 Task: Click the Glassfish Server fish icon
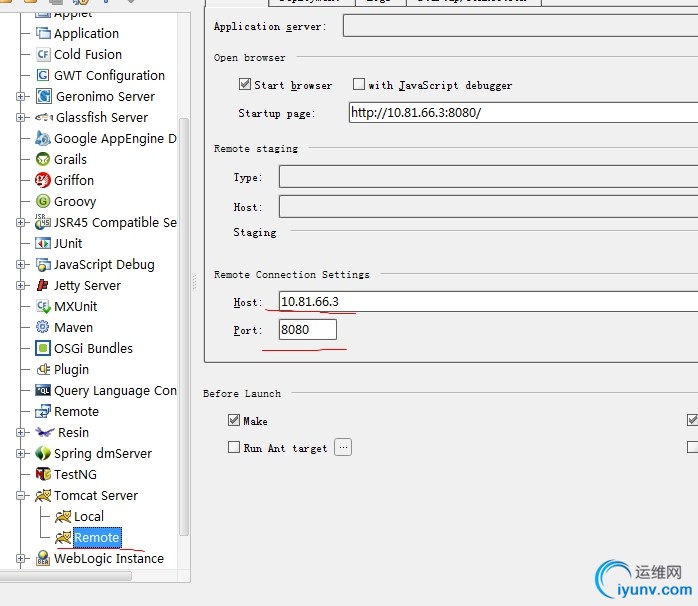pyautogui.click(x=44, y=117)
